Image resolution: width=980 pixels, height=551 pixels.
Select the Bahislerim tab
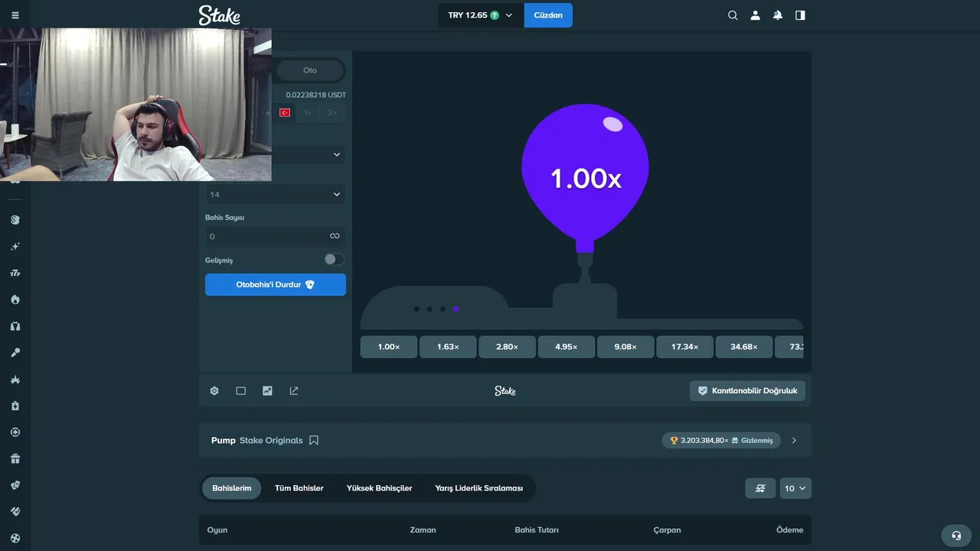[231, 488]
